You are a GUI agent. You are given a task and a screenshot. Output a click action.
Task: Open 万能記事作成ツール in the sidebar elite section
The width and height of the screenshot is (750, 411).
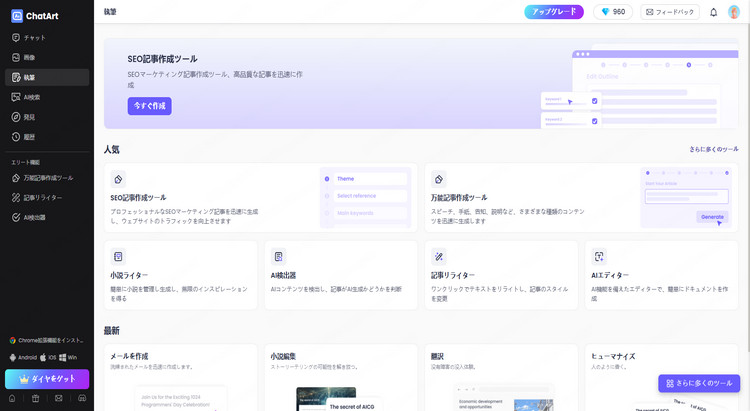click(x=47, y=178)
